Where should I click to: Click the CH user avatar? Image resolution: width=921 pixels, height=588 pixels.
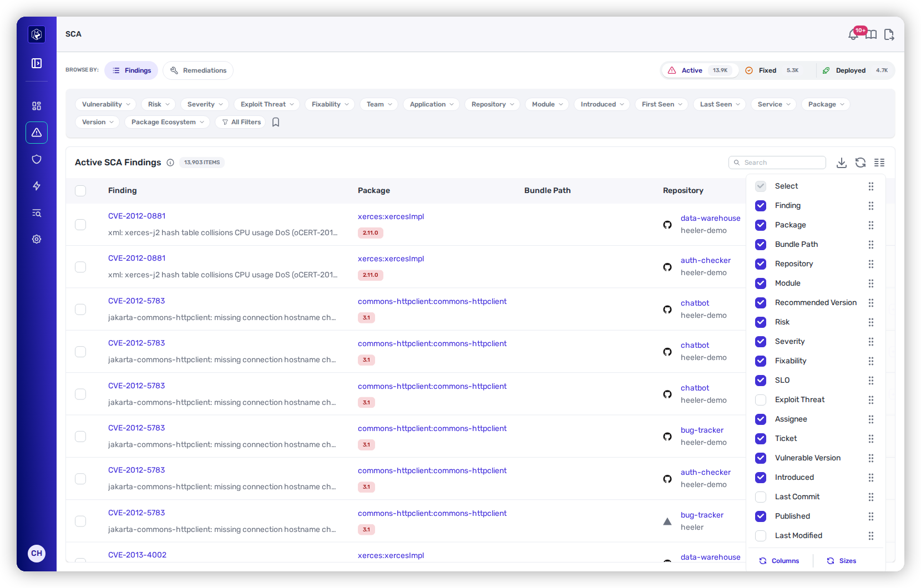(37, 553)
